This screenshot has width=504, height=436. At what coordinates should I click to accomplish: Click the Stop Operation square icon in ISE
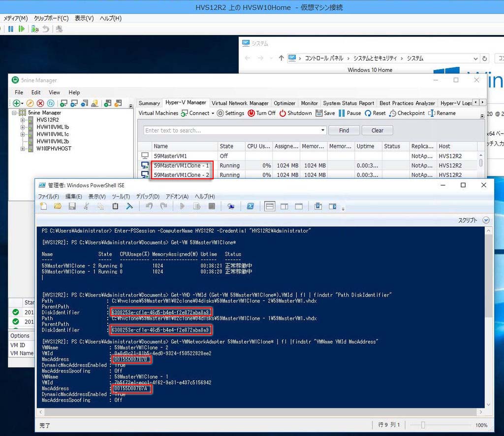click(x=212, y=206)
